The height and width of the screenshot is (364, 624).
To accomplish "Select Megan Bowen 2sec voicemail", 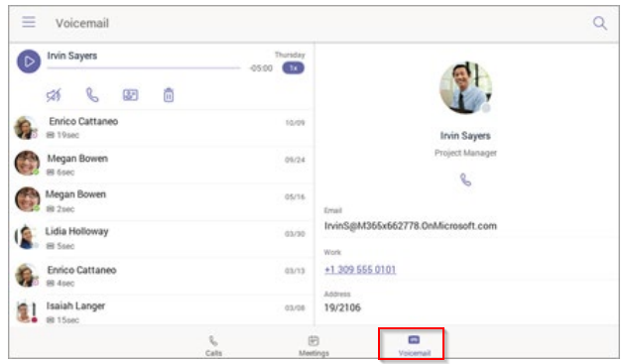I will [161, 201].
